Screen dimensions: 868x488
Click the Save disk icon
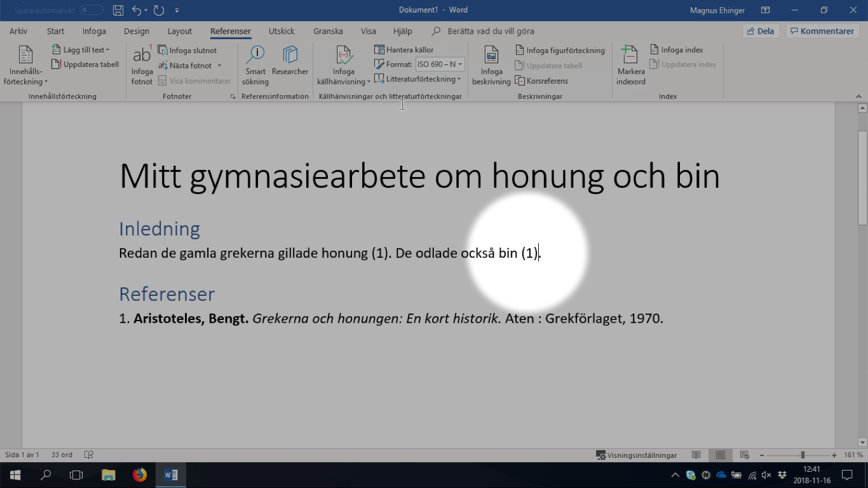[x=118, y=10]
